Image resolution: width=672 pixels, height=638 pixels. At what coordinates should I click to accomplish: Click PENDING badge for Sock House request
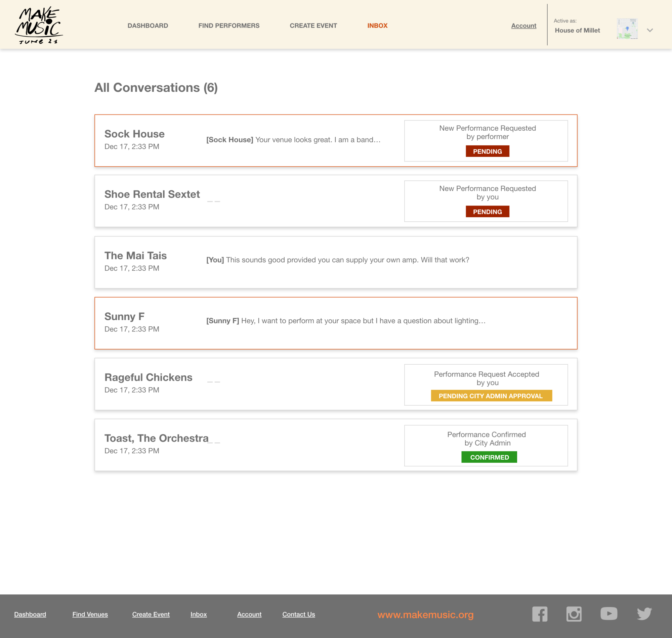click(x=487, y=151)
